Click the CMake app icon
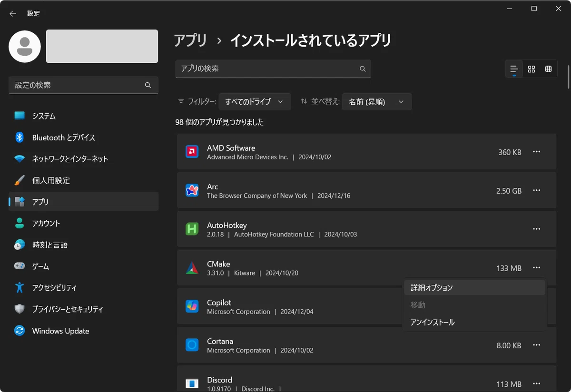571x392 pixels. point(192,268)
